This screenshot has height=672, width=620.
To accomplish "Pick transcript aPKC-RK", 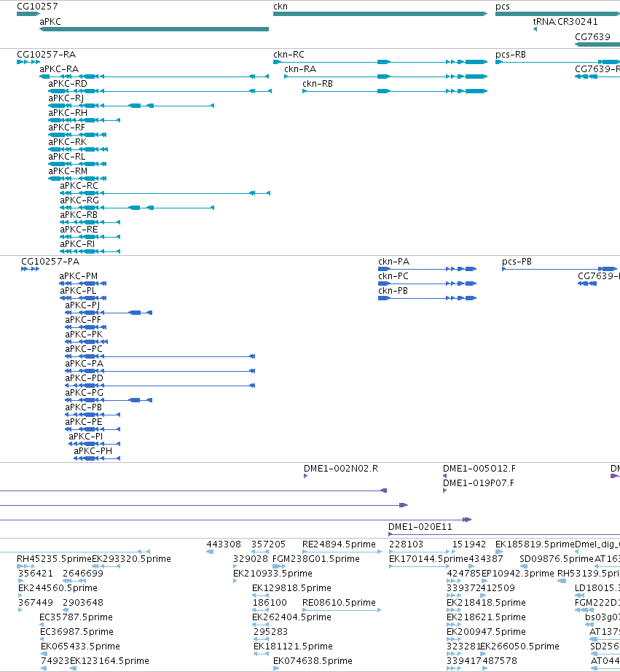I will click(67, 142).
